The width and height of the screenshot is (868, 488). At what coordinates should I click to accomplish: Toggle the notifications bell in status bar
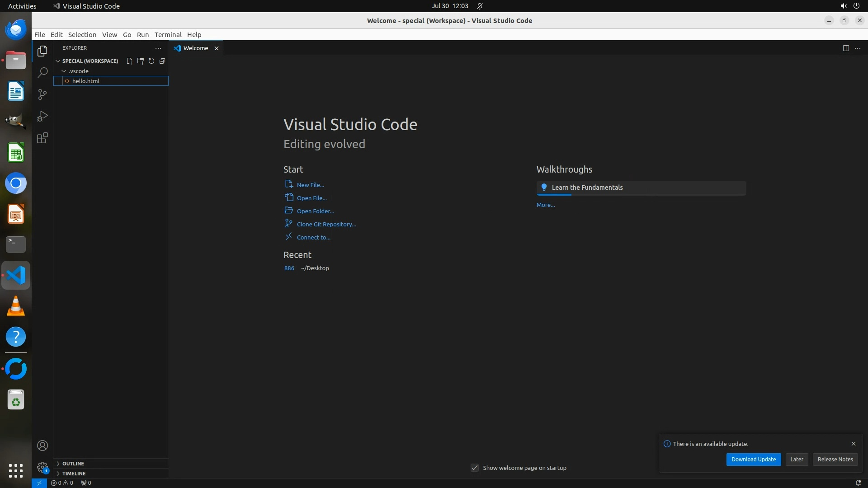point(858,483)
